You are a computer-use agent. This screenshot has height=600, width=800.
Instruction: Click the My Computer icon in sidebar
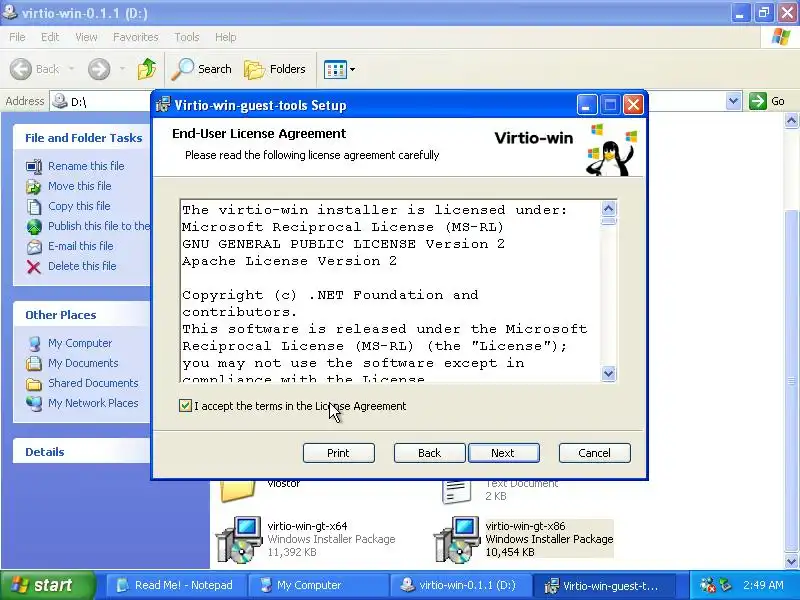click(34, 343)
